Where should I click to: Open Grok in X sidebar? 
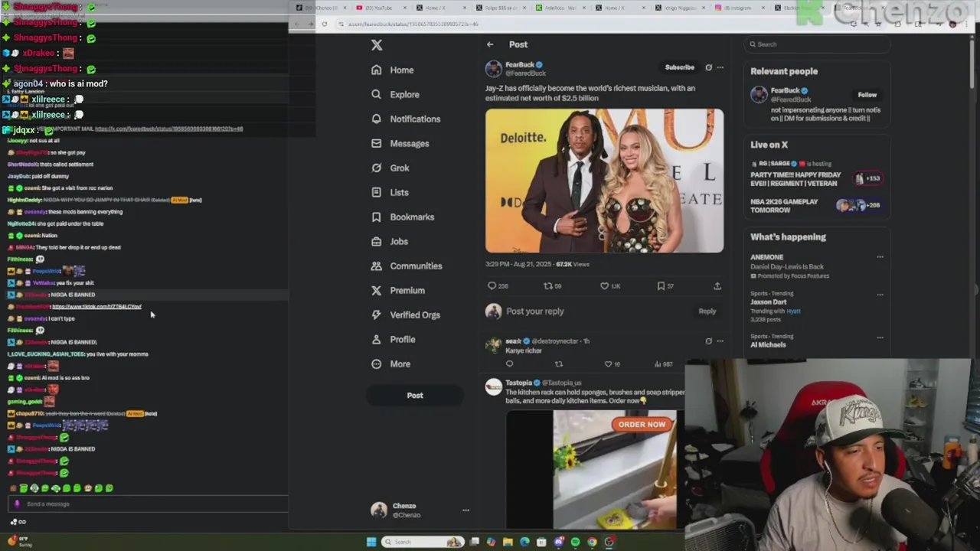click(x=390, y=168)
